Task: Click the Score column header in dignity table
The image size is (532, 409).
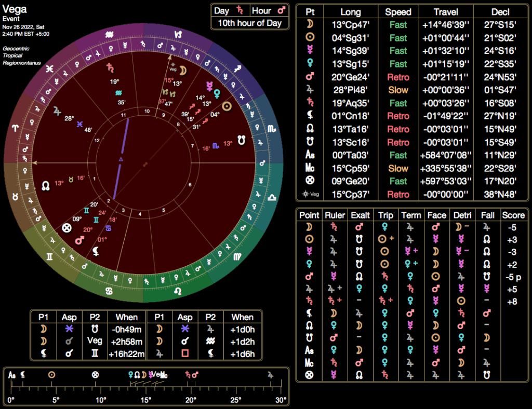Action: tap(513, 215)
